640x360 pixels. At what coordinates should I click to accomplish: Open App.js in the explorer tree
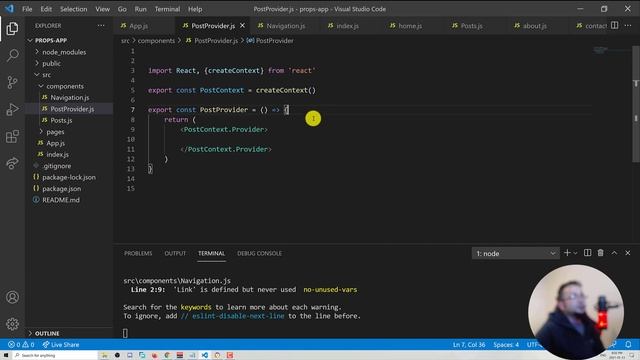click(x=56, y=143)
